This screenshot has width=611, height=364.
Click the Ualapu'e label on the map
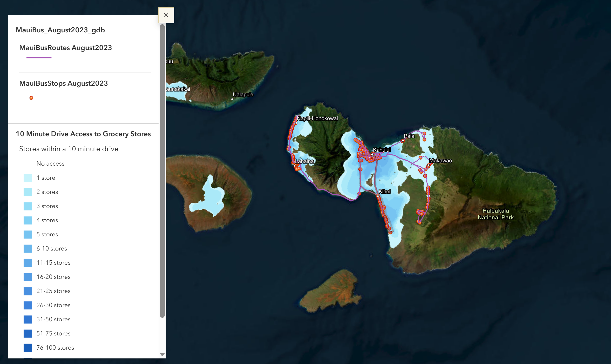(x=243, y=95)
